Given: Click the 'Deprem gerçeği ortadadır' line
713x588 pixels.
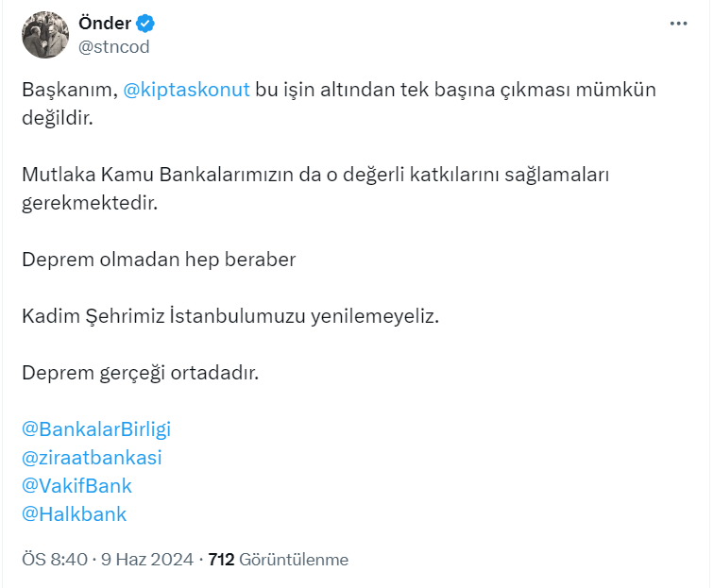Looking at the screenshot, I should pos(140,373).
